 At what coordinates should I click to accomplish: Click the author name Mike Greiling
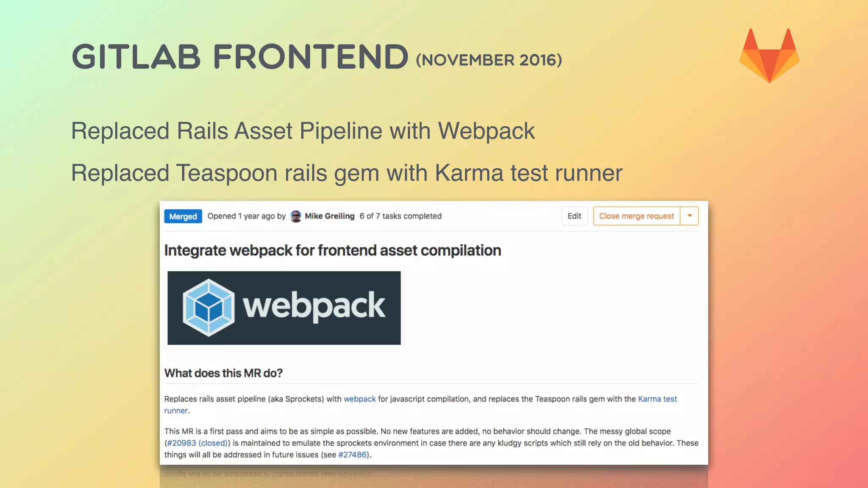pyautogui.click(x=329, y=216)
